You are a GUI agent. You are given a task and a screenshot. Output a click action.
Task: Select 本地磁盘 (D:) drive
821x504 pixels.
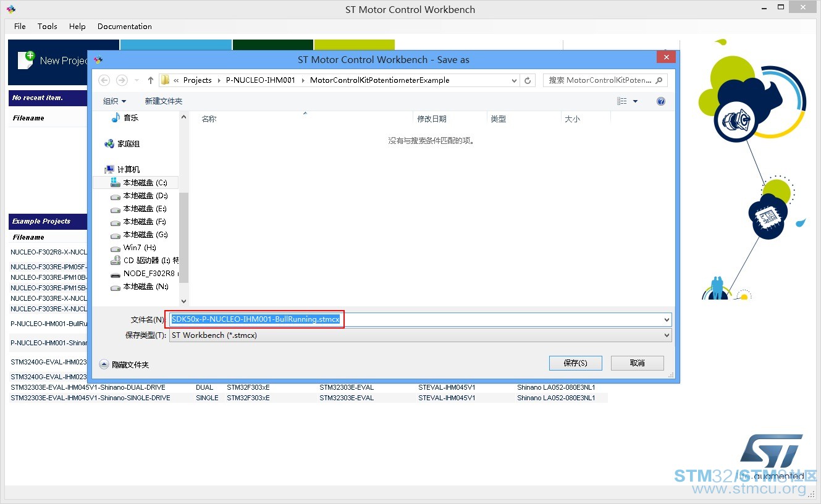click(x=140, y=196)
